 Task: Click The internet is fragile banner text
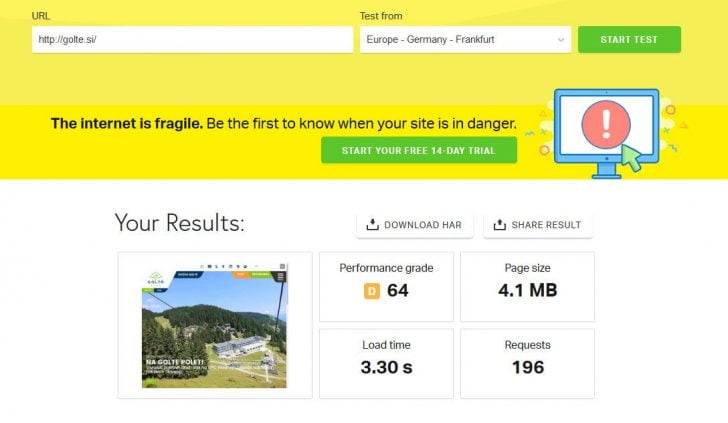pos(283,124)
